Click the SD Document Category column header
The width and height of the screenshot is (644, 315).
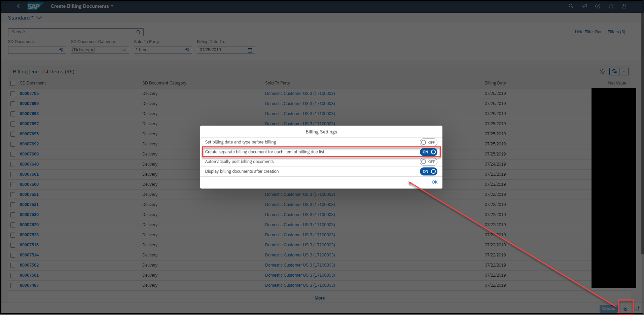coord(164,83)
